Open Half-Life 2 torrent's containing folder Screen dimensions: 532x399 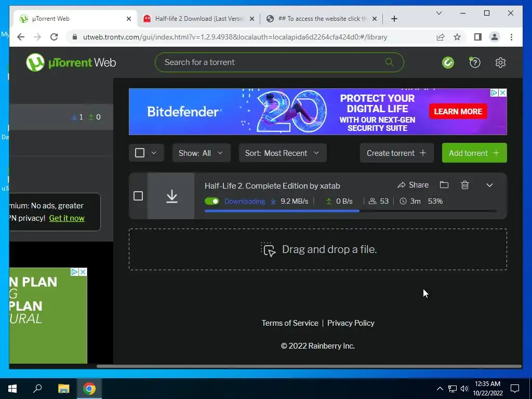[x=444, y=185]
